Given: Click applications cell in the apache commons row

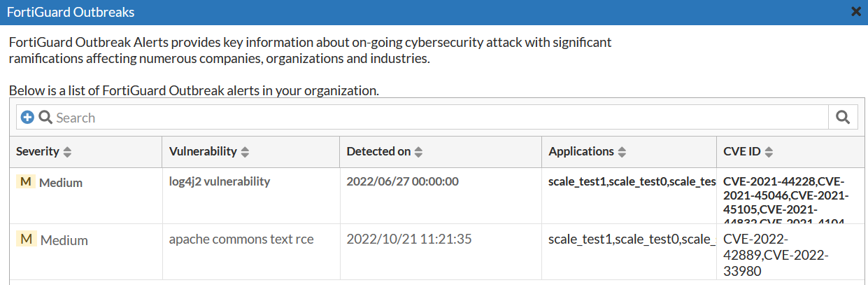Looking at the screenshot, I should click(x=631, y=239).
